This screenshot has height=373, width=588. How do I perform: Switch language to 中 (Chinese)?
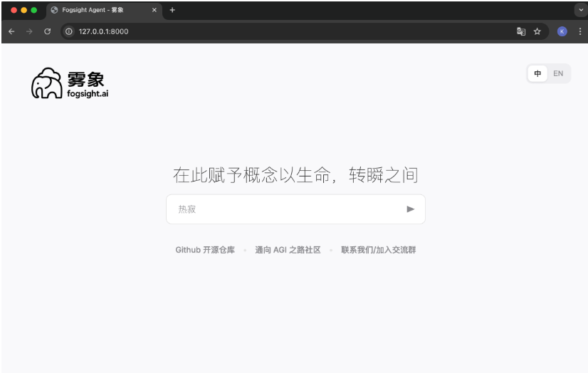click(x=537, y=73)
